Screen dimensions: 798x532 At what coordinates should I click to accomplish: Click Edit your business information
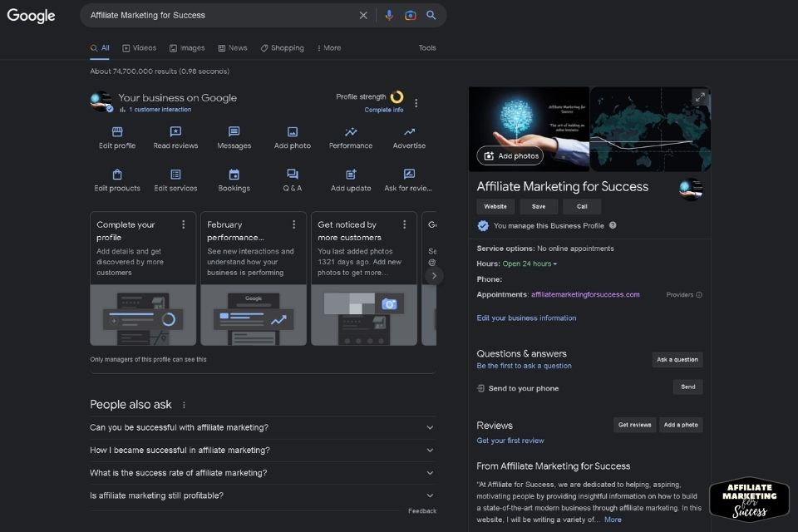point(526,318)
